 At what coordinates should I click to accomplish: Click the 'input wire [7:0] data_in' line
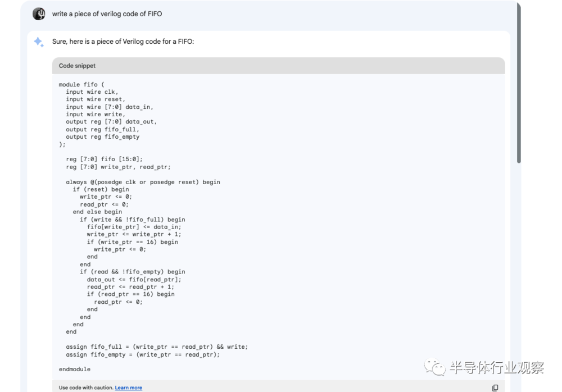109,107
